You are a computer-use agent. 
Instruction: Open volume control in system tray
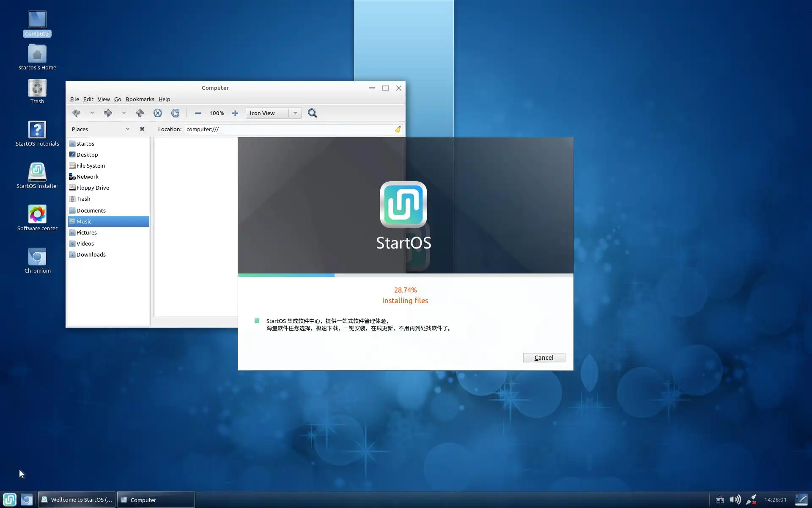(735, 500)
